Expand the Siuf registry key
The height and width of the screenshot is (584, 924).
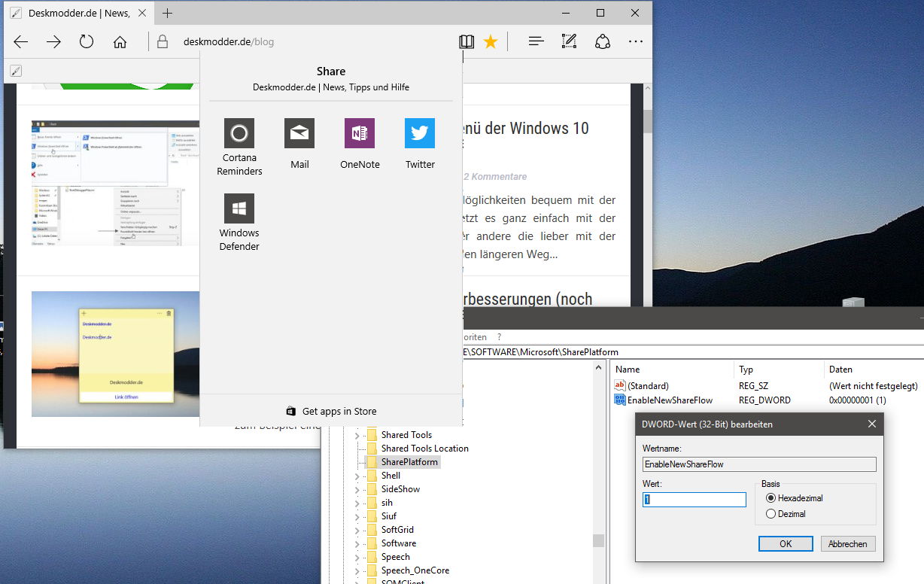pos(357,516)
